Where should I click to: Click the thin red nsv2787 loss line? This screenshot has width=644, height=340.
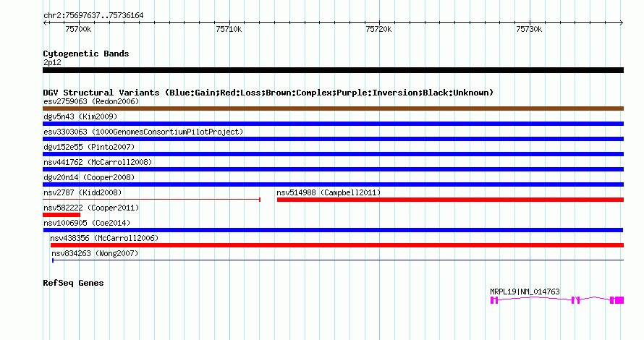tap(151, 200)
